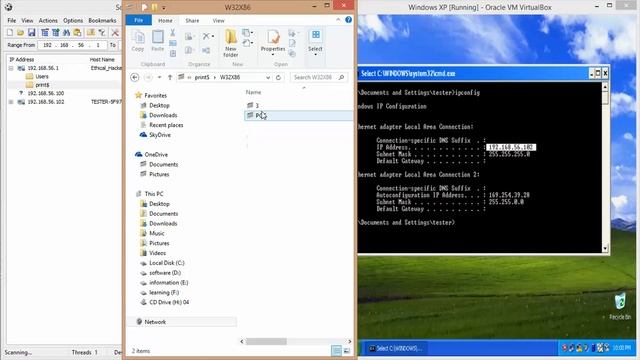Image resolution: width=640 pixels, height=360 pixels.
Task: Open the File menu in scanner window
Action: click(12, 20)
